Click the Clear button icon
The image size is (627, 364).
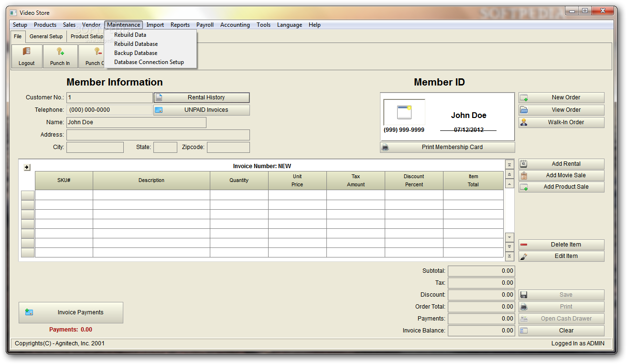tap(524, 331)
